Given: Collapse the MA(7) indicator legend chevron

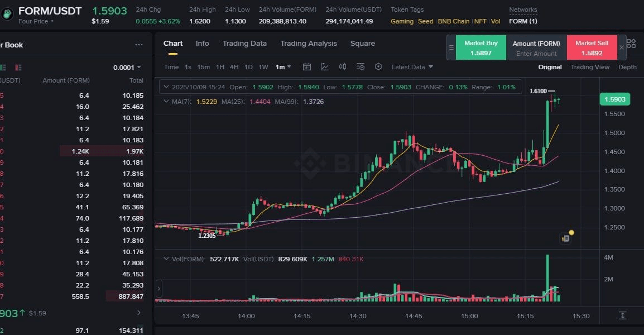Looking at the screenshot, I should (166, 102).
